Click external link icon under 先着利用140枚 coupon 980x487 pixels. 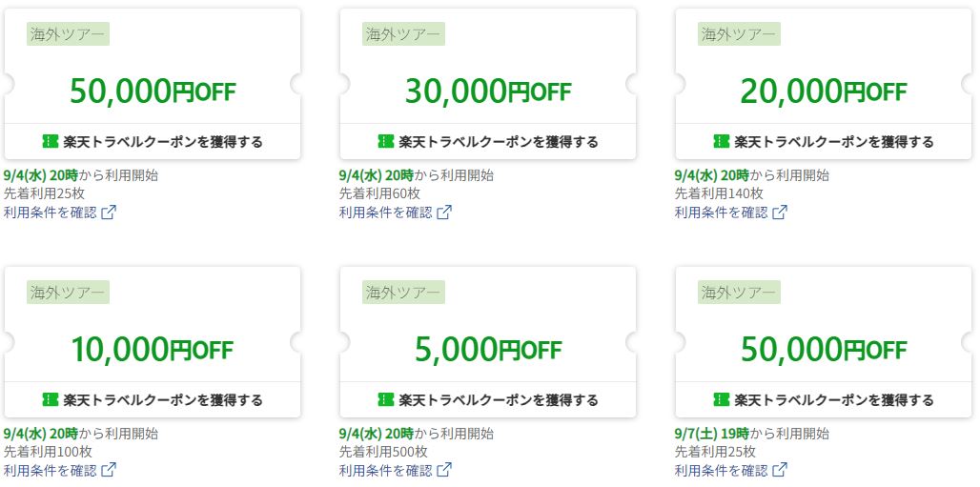(x=780, y=213)
